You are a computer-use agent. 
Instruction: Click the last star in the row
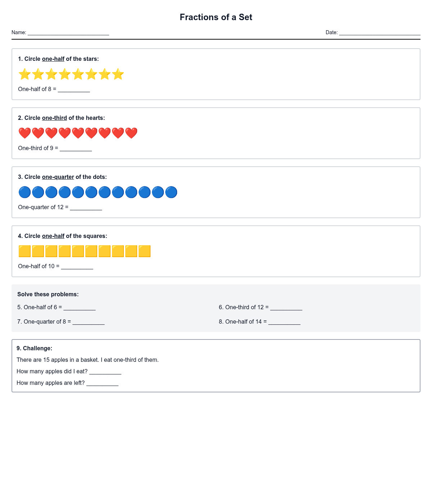tap(118, 75)
